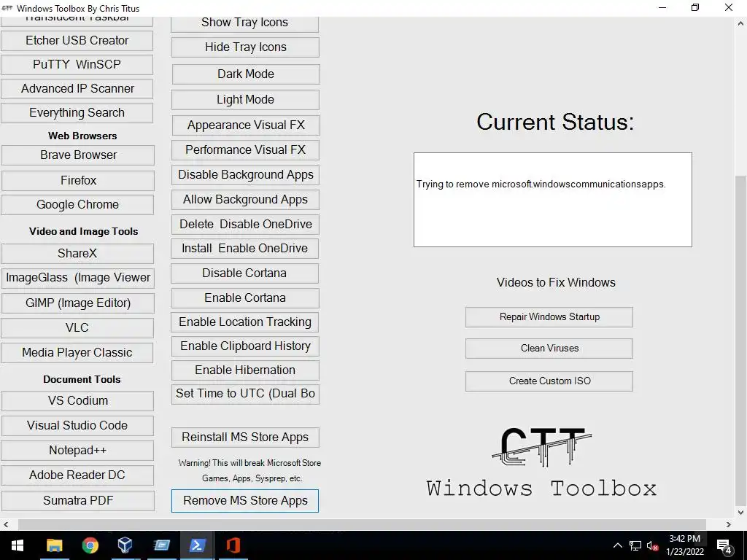Click vertical scrollbar up arrow
Viewport: 747px width, 560px height.
pos(741,23)
